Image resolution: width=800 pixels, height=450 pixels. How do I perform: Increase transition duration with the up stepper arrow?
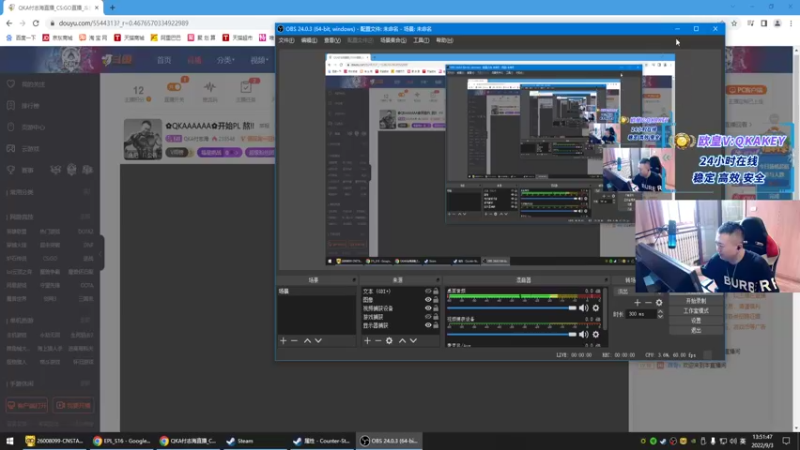660,311
